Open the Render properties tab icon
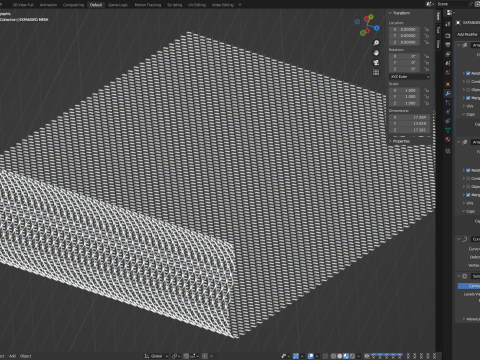 (x=448, y=35)
